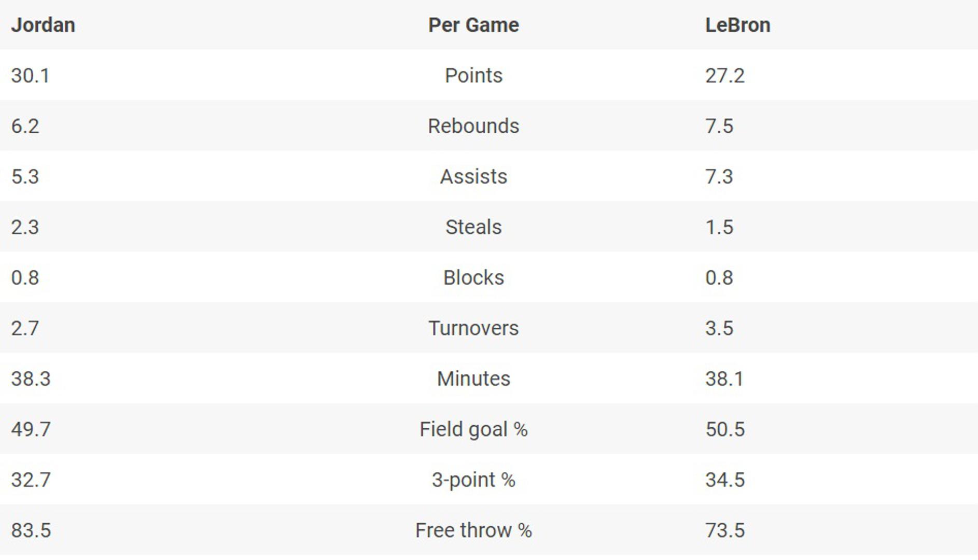Click Jordan's 30.1 points value

click(31, 76)
